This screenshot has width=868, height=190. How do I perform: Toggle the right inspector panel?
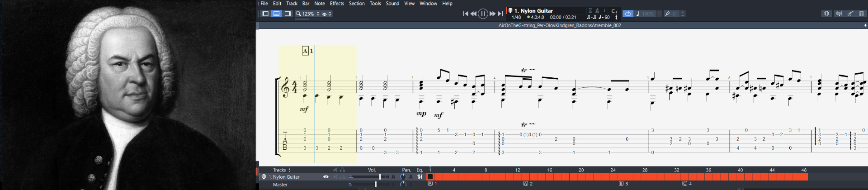[x=288, y=14]
